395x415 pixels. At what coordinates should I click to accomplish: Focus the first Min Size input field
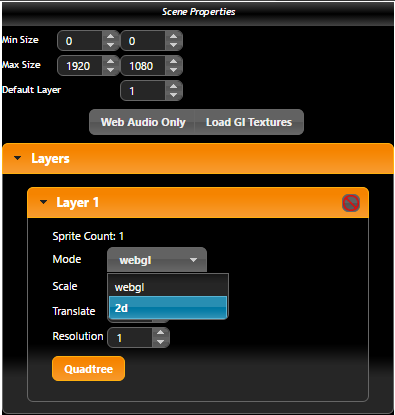point(80,41)
